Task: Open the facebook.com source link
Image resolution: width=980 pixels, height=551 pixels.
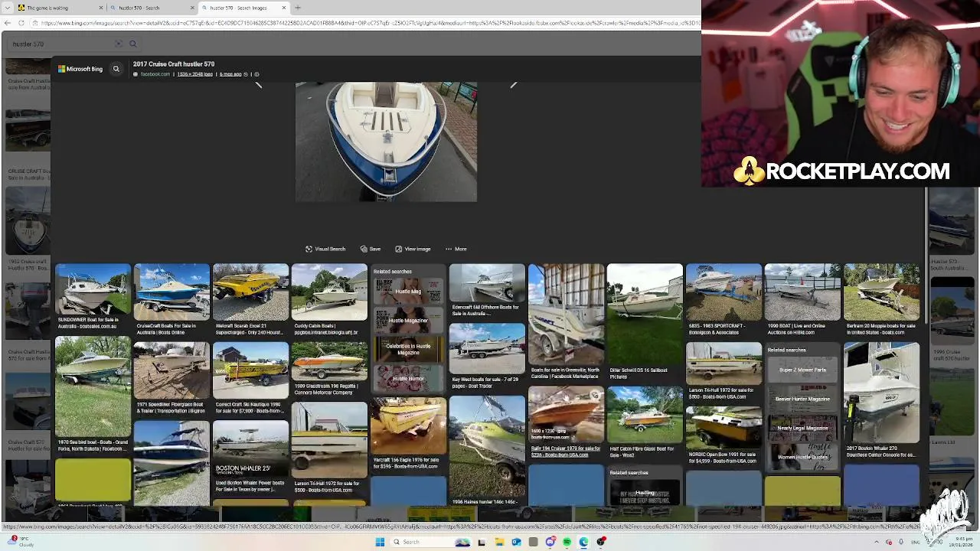Action: 155,74
